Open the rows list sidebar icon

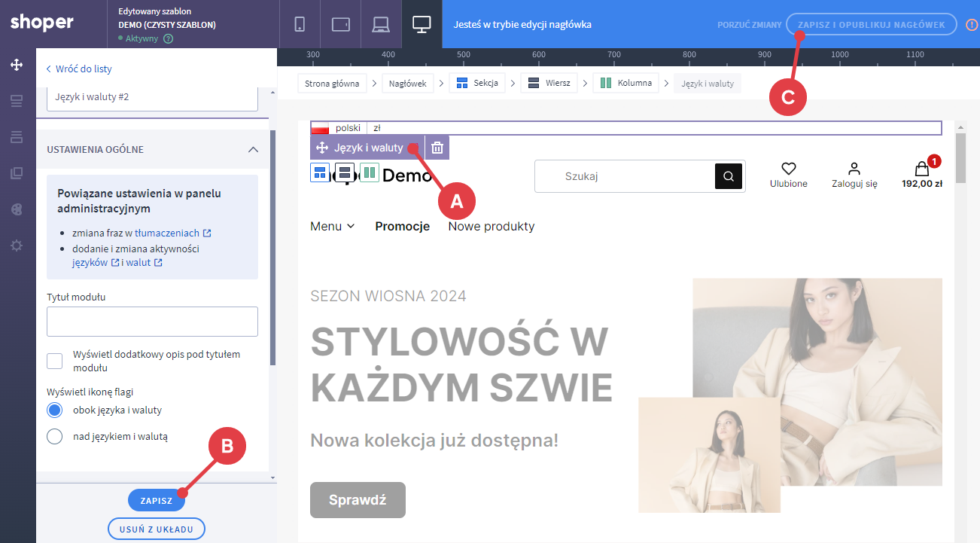pos(17,137)
